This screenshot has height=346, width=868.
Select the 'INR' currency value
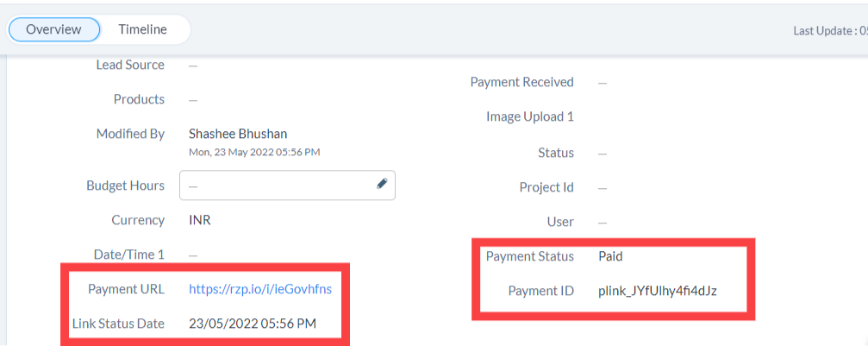point(200,220)
